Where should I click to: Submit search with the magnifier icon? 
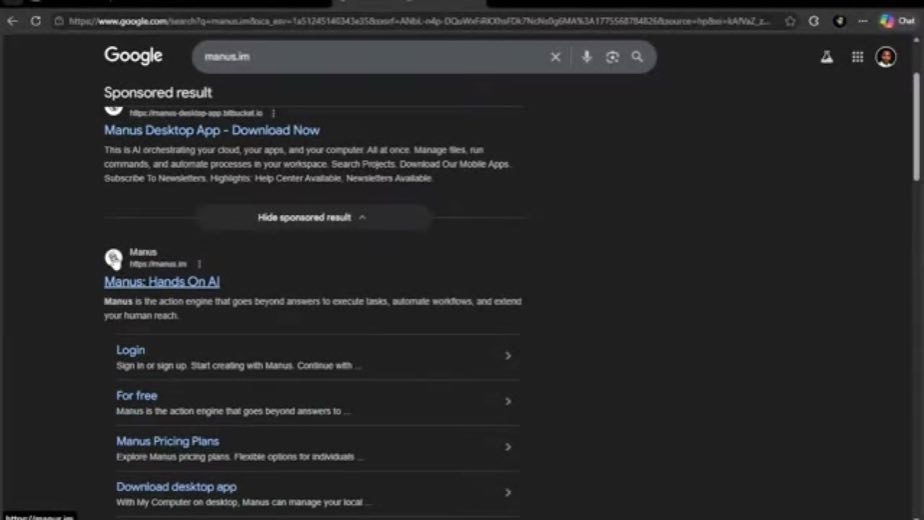point(638,57)
